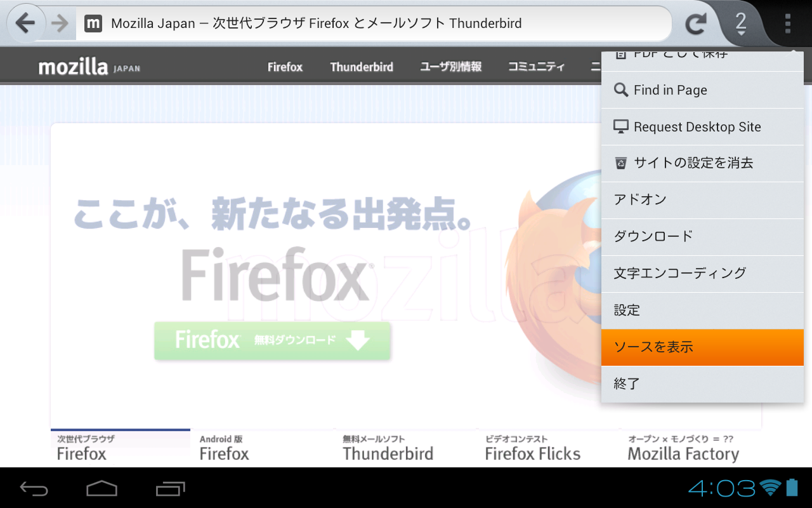Viewport: 812px width, 508px height.
Task: Select 文字エンコーディング menu entry
Action: 702,274
